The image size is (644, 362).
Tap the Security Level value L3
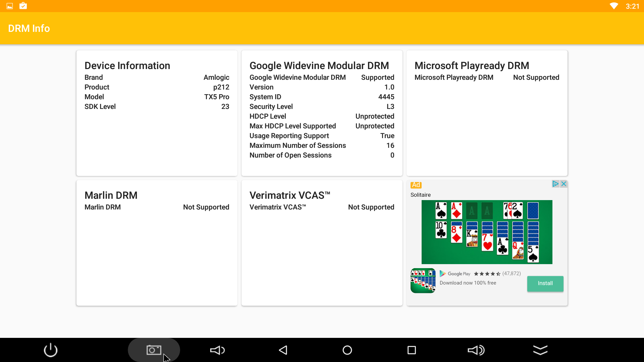click(390, 107)
